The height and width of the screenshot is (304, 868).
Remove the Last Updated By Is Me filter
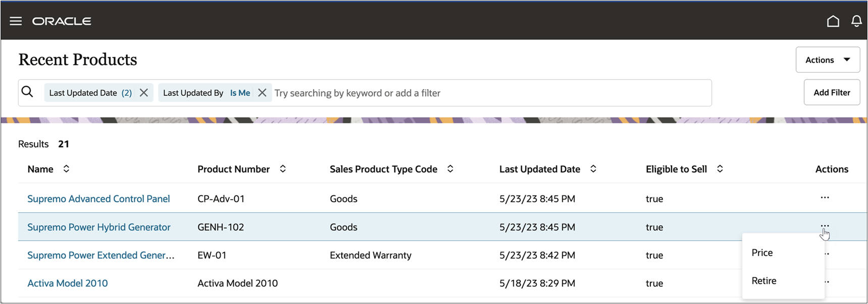tap(262, 92)
